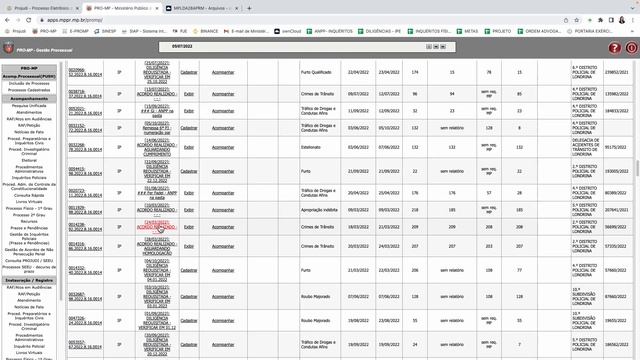Open the red highlighted ACORDO REALIZADO status link
The height and width of the screenshot is (360, 640).
click(157, 227)
